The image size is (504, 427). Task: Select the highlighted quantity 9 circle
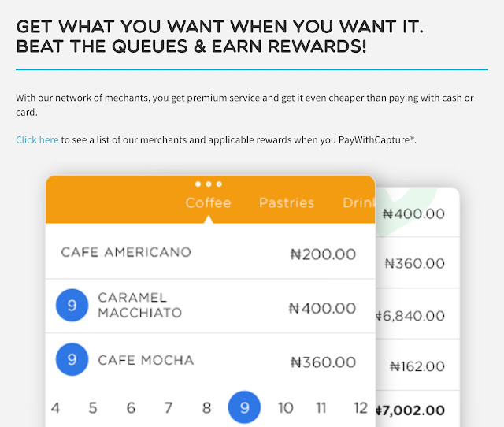coord(244,407)
